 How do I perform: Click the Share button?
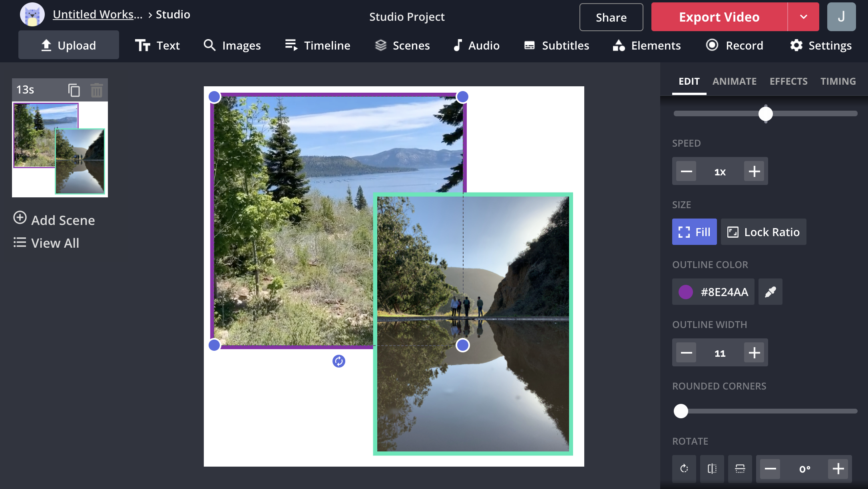611,17
